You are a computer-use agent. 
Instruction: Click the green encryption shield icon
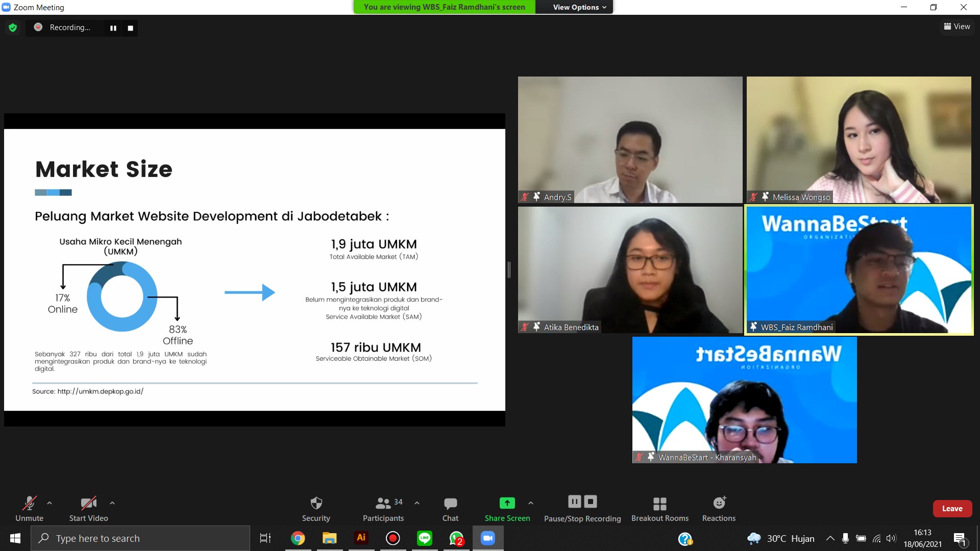(x=13, y=28)
